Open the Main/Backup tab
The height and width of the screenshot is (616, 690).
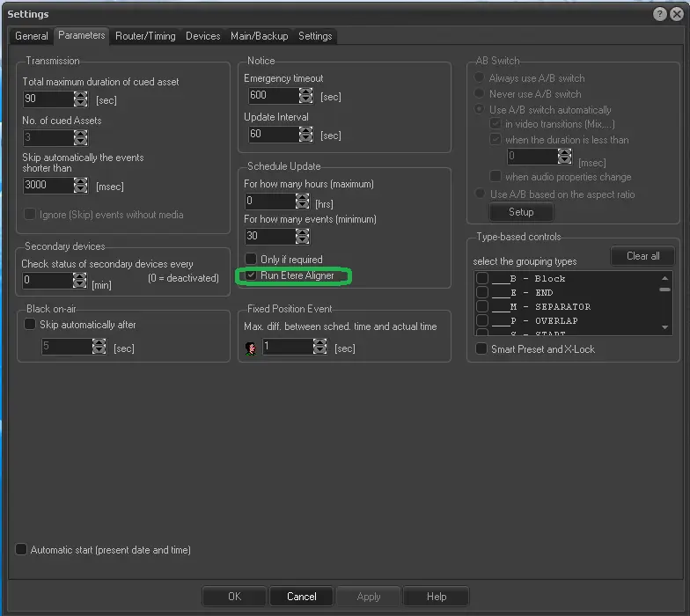[x=259, y=36]
